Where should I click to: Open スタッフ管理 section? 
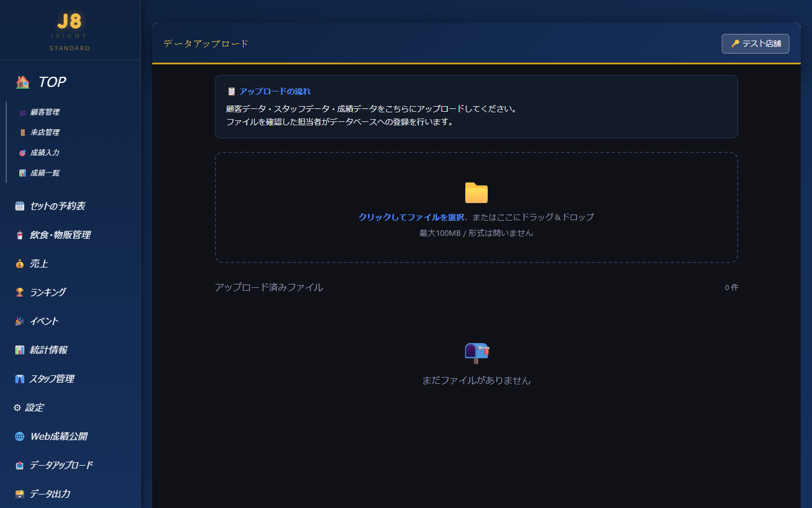point(52,379)
